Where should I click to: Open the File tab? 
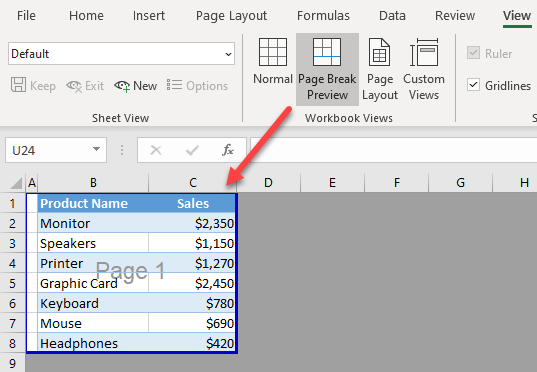click(26, 16)
